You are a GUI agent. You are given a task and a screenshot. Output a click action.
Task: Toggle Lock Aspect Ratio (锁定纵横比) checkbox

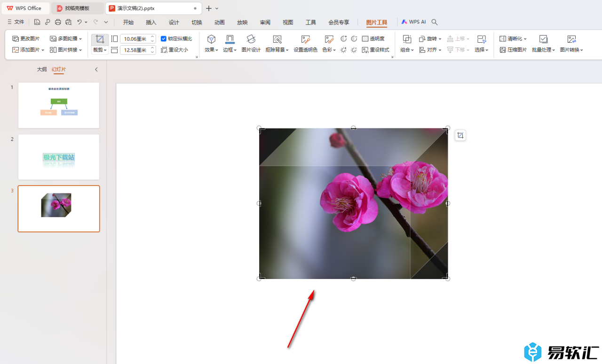pos(164,39)
